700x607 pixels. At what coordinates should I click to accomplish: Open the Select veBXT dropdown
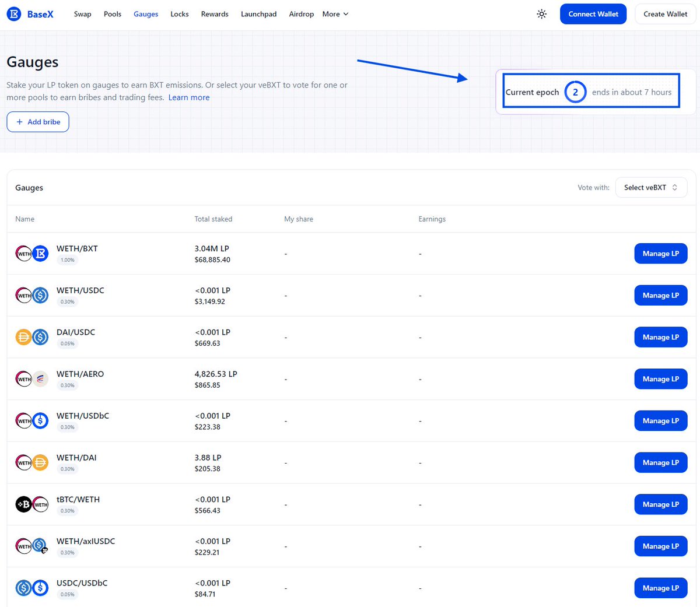pyautogui.click(x=651, y=188)
